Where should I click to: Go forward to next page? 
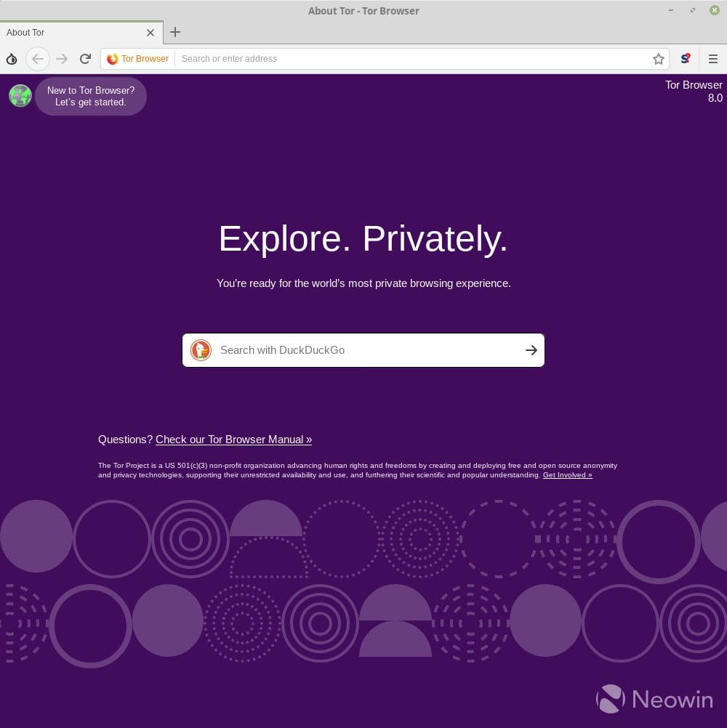[x=62, y=59]
